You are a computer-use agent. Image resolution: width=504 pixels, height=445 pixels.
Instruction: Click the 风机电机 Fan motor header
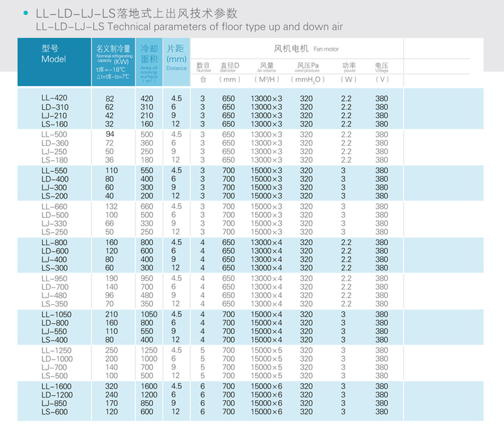point(298,49)
